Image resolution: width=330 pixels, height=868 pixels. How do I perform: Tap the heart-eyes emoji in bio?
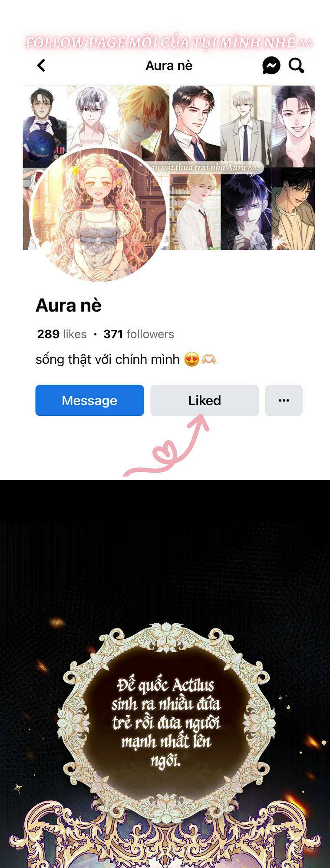point(191,359)
